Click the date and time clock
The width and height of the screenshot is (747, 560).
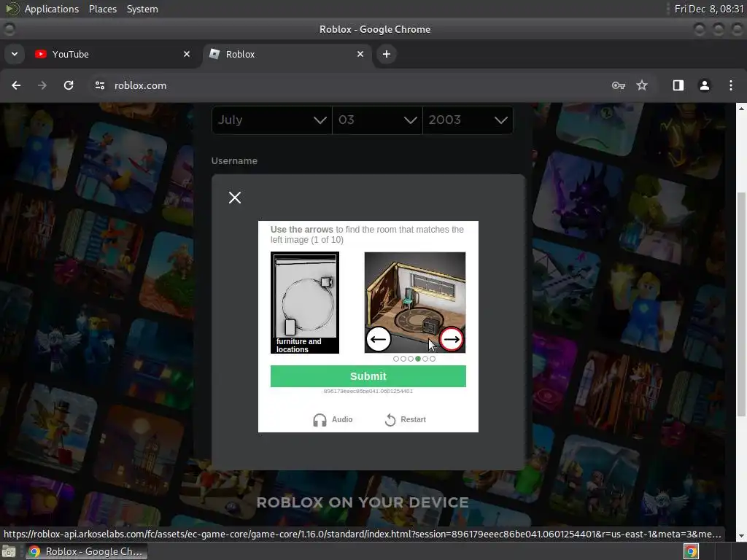708,9
